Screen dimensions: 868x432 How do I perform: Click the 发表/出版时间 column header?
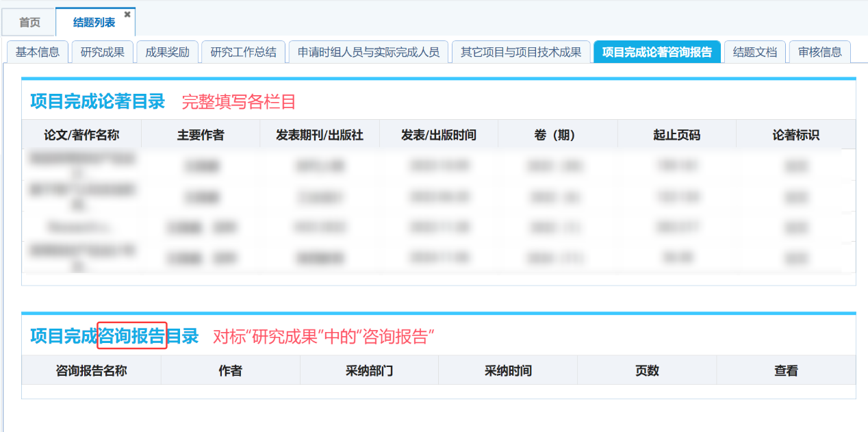pyautogui.click(x=439, y=135)
